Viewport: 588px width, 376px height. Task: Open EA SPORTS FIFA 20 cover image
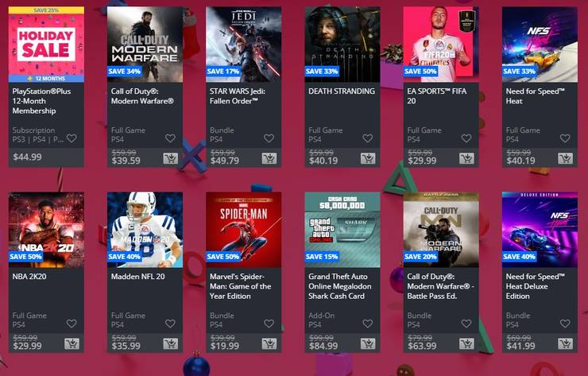click(441, 45)
